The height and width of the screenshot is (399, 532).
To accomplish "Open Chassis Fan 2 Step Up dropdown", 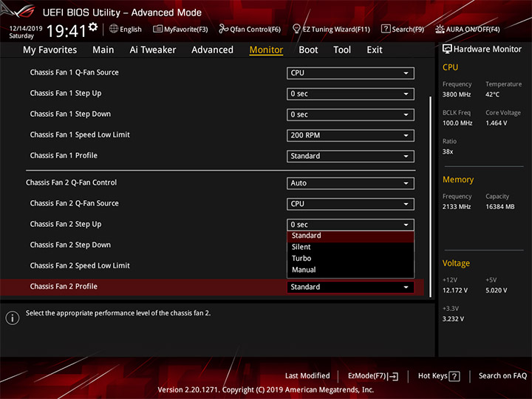I will click(x=350, y=225).
